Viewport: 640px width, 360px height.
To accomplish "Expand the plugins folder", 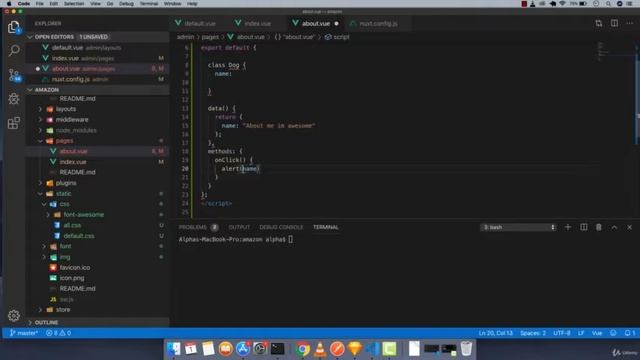I will click(66, 183).
